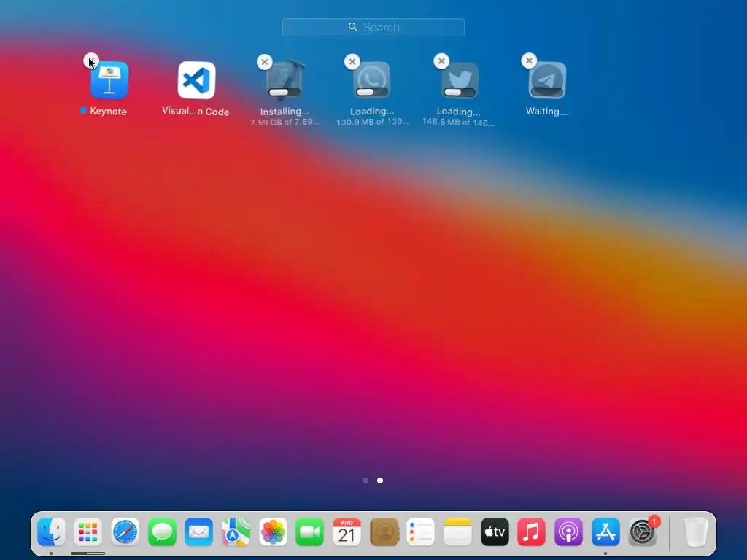Cancel the WhatsApp download via X badge

coord(352,61)
